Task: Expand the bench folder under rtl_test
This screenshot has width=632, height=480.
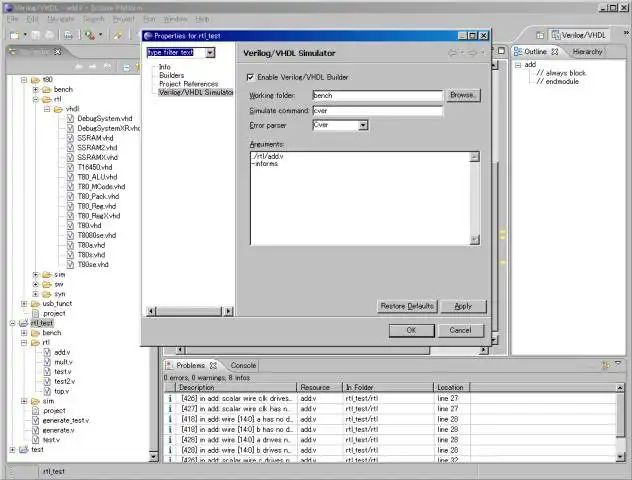Action: click(x=24, y=333)
